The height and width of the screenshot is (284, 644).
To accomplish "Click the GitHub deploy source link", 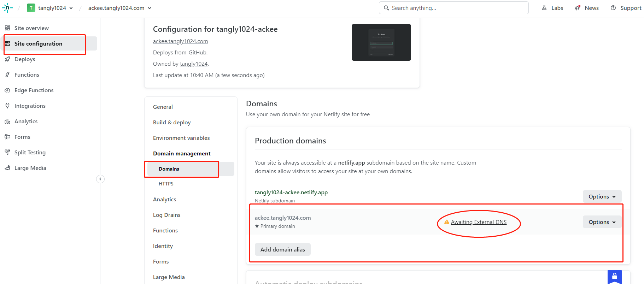I will coord(198,53).
